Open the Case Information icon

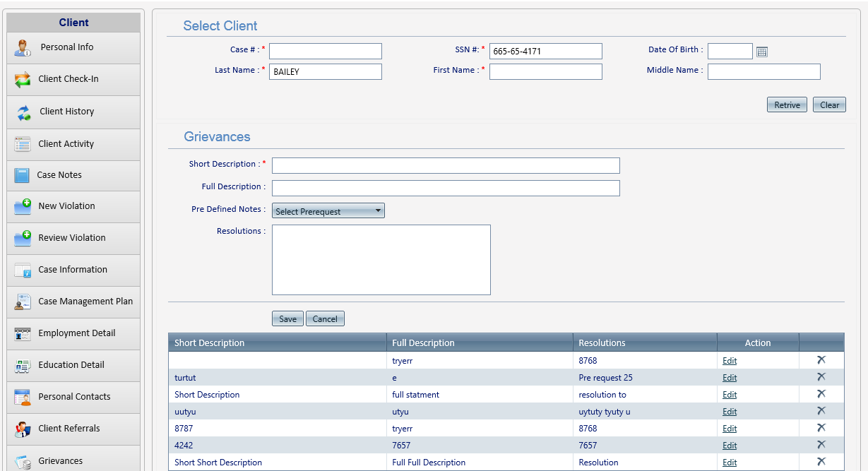click(23, 270)
